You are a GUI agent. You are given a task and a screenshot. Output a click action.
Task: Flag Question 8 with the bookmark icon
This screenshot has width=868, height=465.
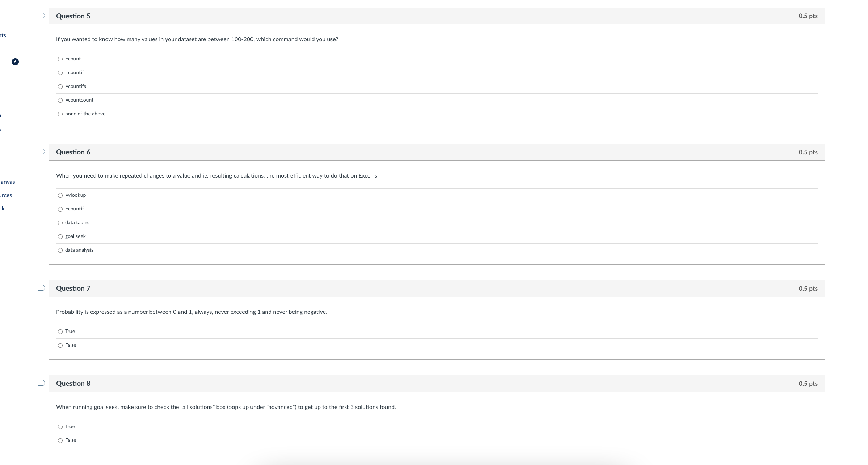41,383
